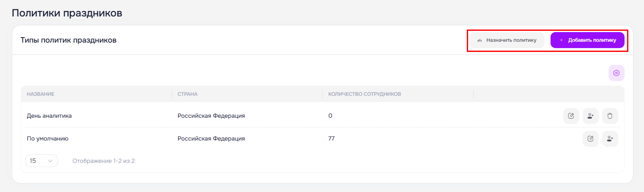This screenshot has height=192, width=644.
Task: Open table column settings hexagon icon
Action: pyautogui.click(x=616, y=73)
